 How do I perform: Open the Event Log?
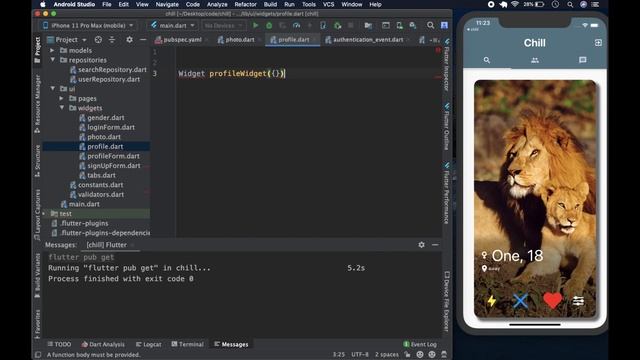click(420, 344)
